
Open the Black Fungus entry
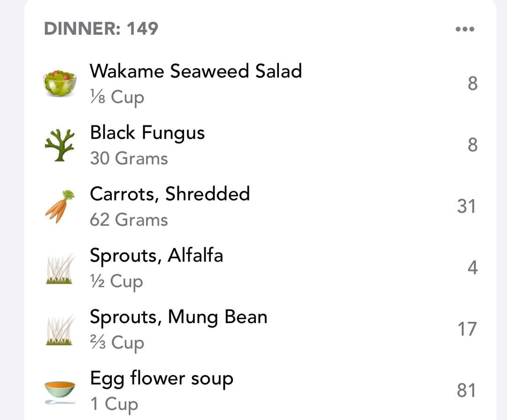(260, 145)
